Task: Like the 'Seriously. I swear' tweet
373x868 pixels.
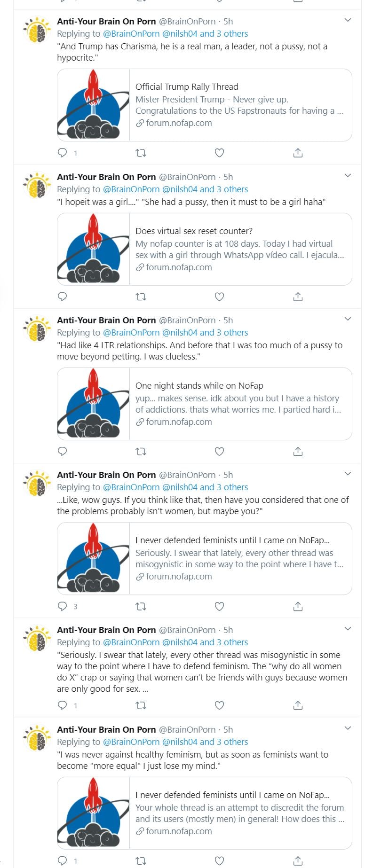Action: (x=219, y=705)
